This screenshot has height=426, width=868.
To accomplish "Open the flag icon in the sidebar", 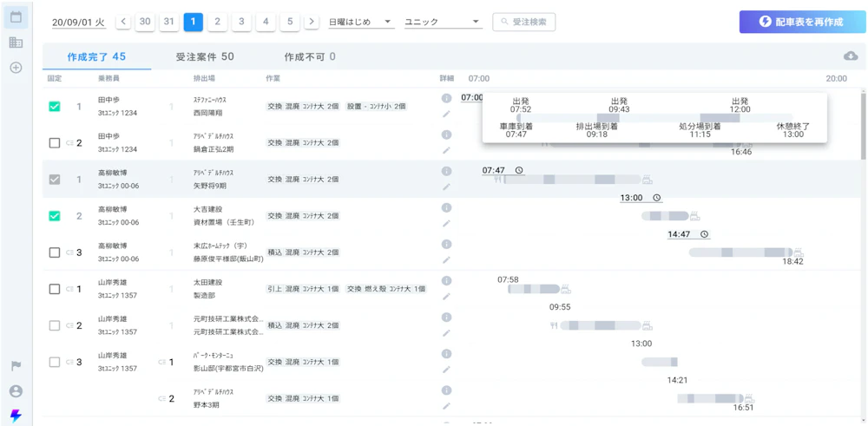I will coord(16,365).
